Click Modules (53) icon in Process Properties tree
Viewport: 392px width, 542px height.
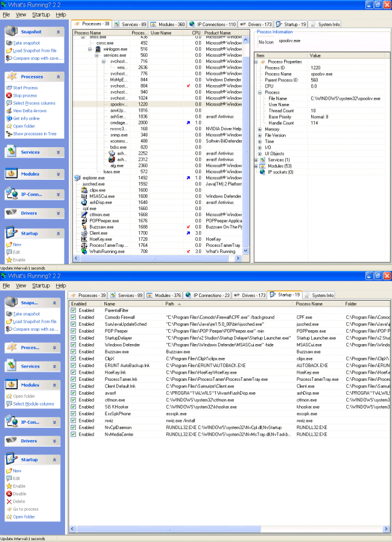(262, 166)
